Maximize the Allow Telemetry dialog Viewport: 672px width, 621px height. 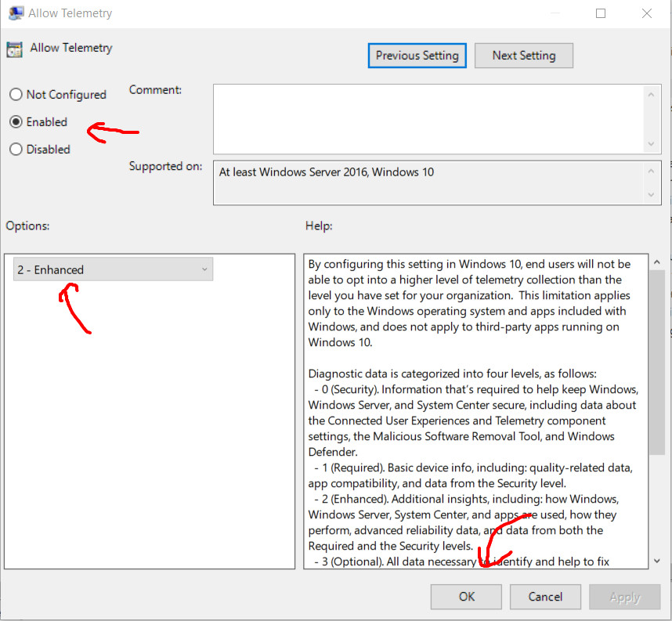click(x=601, y=13)
